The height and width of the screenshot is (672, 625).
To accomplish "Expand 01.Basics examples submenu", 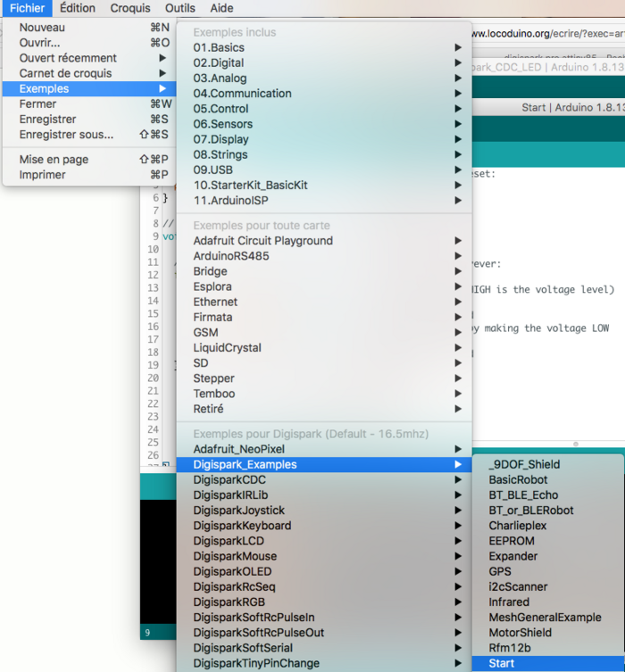I will click(x=324, y=47).
